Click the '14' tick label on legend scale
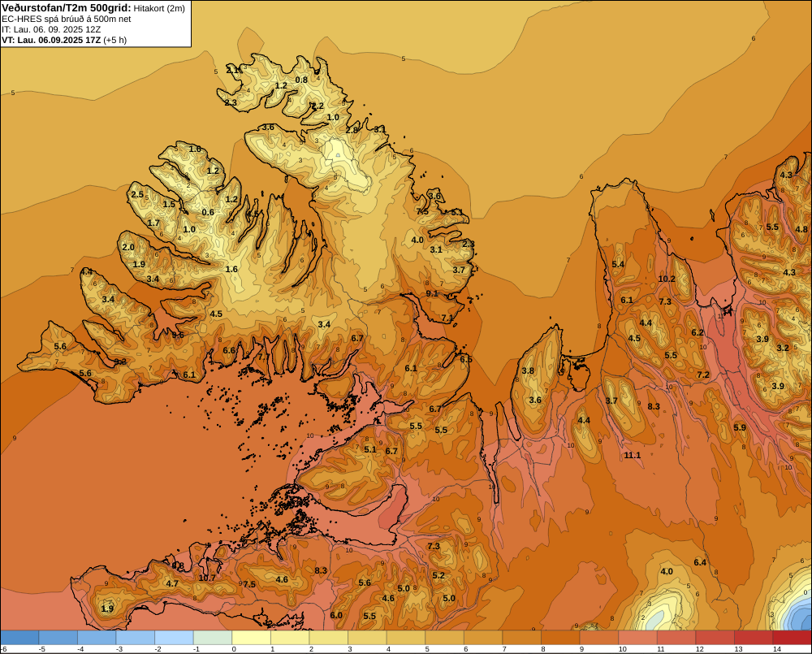This screenshot has width=812, height=654. pos(777,649)
